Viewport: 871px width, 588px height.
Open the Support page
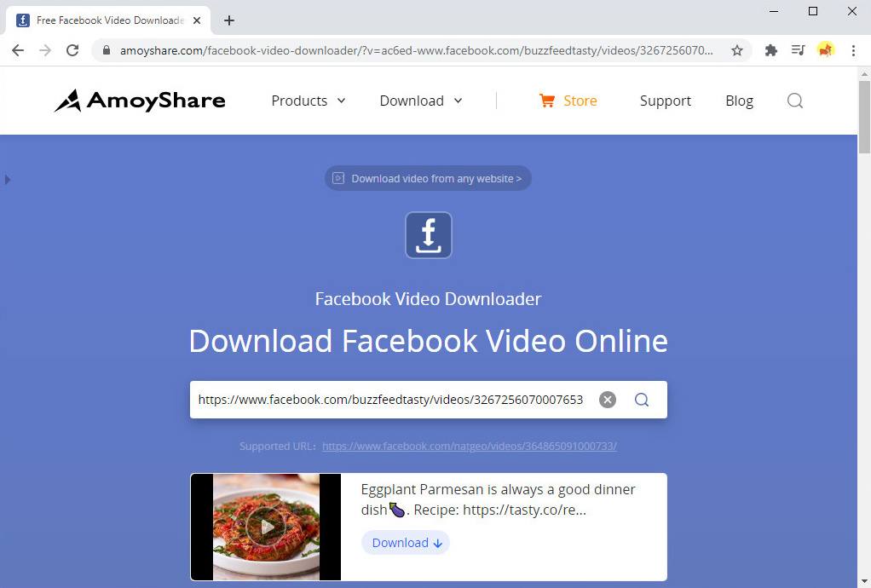pyautogui.click(x=665, y=101)
